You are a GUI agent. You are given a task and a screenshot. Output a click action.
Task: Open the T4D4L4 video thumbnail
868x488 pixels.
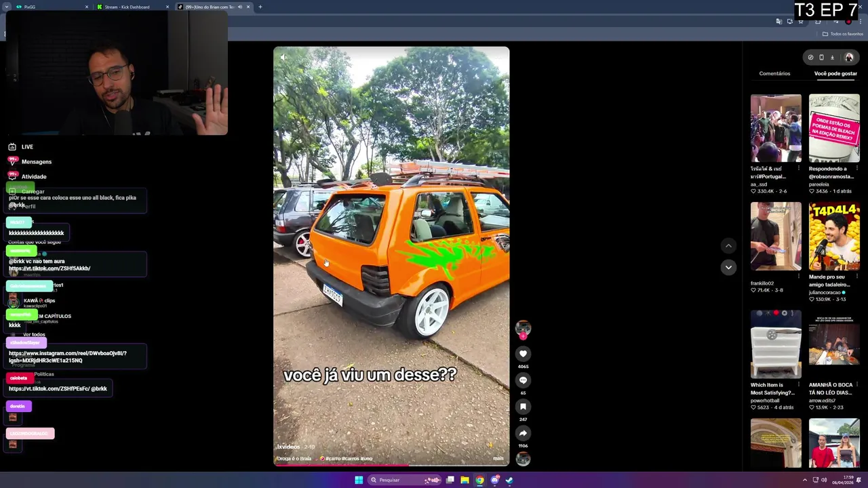[x=834, y=236]
